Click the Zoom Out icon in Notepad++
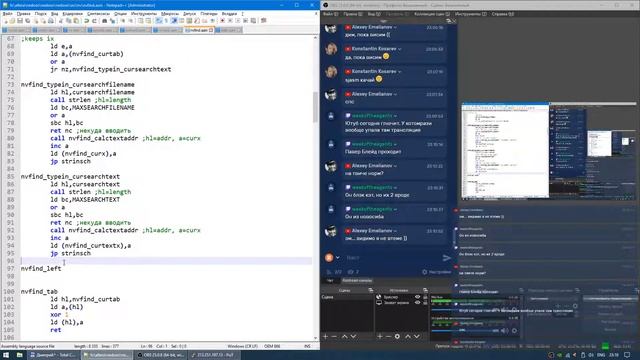Screen dimensions: 640x360 point(130,21)
